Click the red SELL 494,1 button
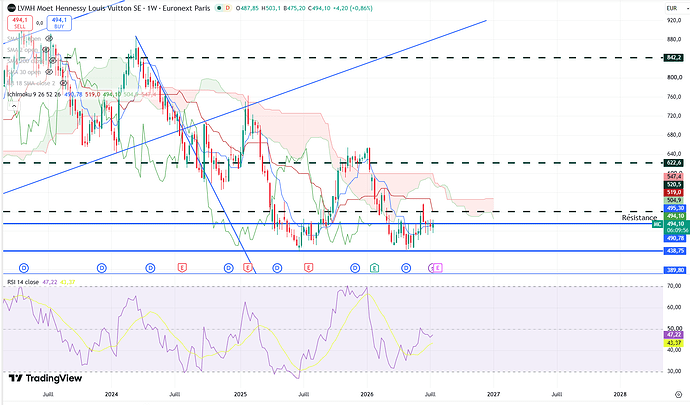 (20, 23)
